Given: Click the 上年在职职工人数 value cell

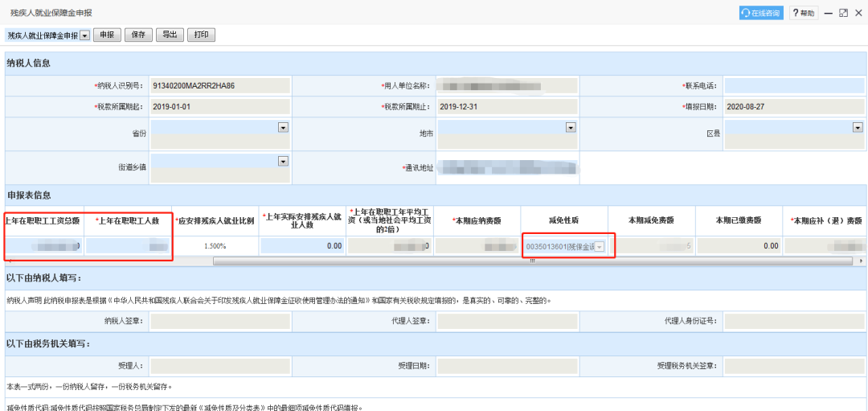Looking at the screenshot, I should [128, 246].
